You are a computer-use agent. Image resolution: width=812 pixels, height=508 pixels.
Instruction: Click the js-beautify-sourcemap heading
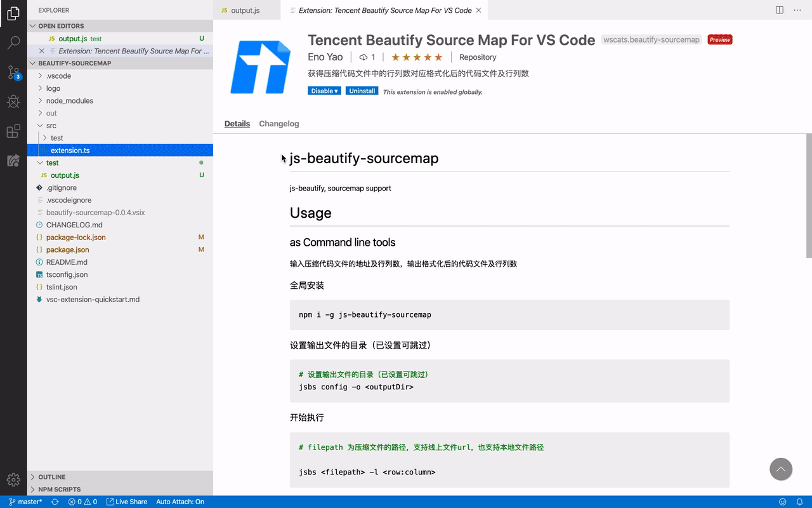[364, 158]
